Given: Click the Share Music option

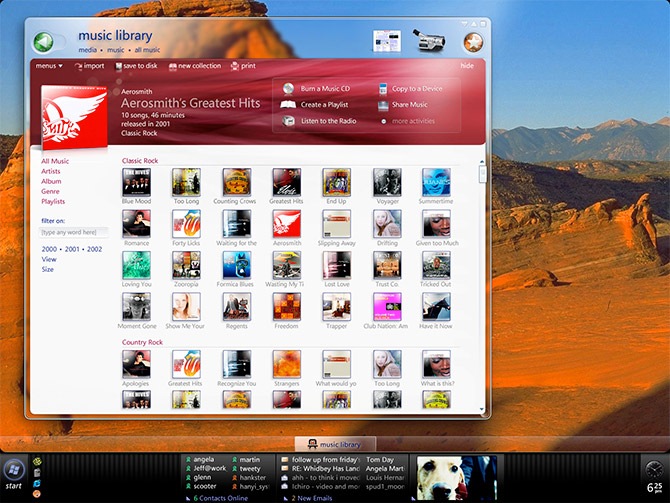Looking at the screenshot, I should pos(409,105).
